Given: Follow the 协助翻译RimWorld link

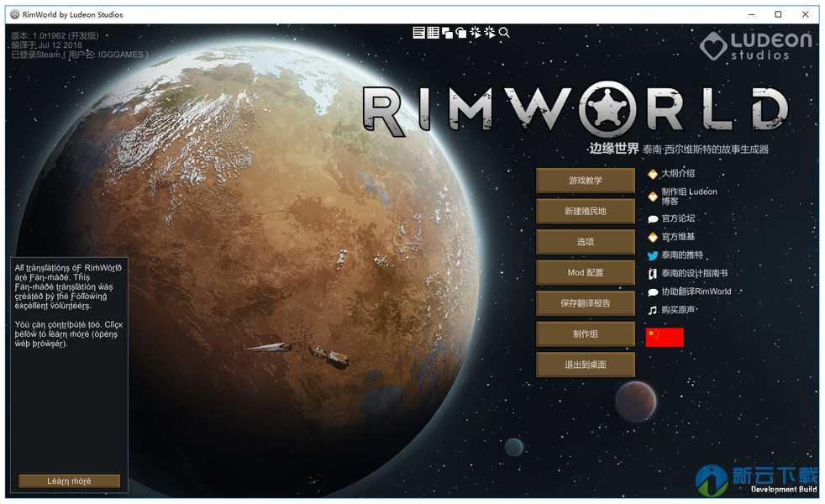Looking at the screenshot, I should point(696,291).
